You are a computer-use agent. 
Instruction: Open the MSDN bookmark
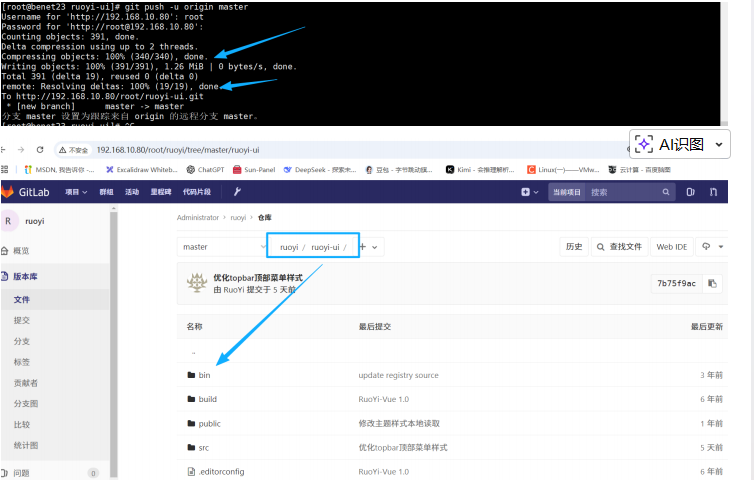coord(59,170)
